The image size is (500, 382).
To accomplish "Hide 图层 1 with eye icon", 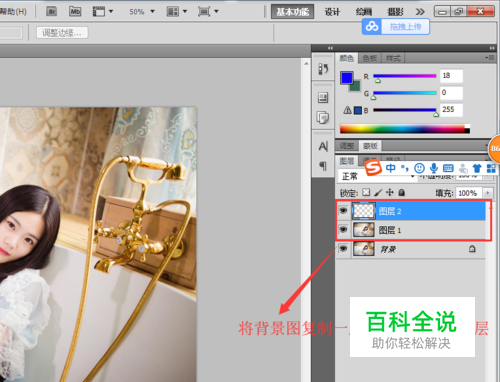I will (343, 229).
